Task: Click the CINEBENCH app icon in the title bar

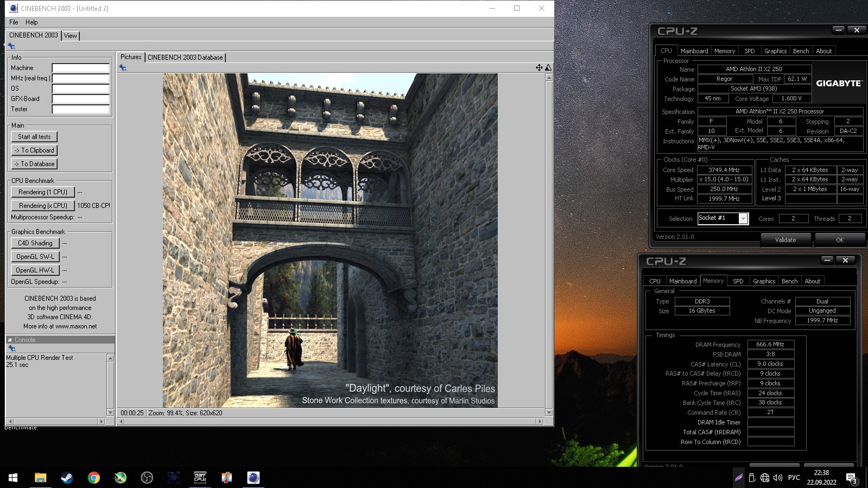Action: [14, 8]
